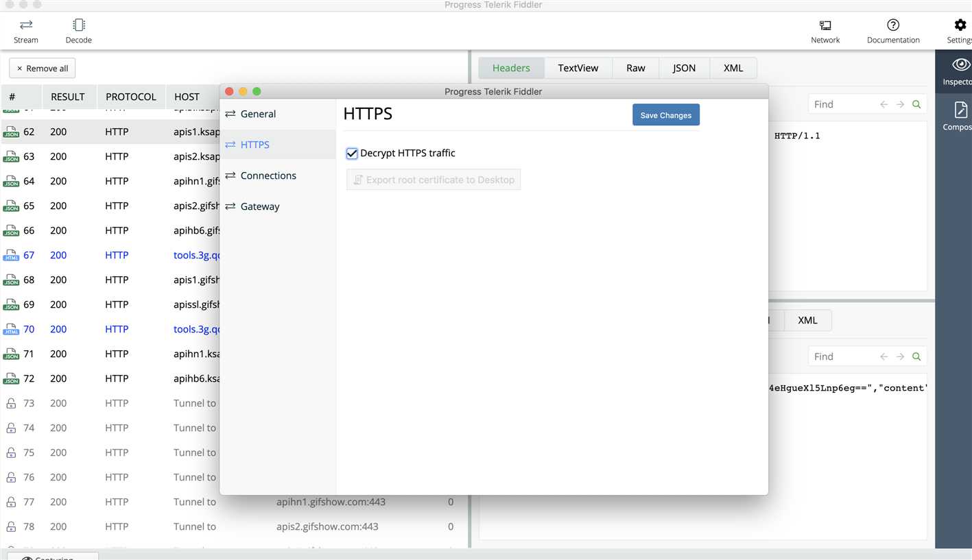Click the lock icon of session 78
The image size is (972, 560).
click(11, 526)
